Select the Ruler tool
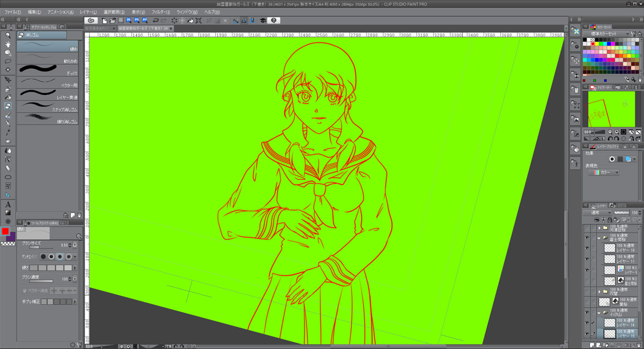This screenshot has width=644, height=349. pyautogui.click(x=8, y=195)
